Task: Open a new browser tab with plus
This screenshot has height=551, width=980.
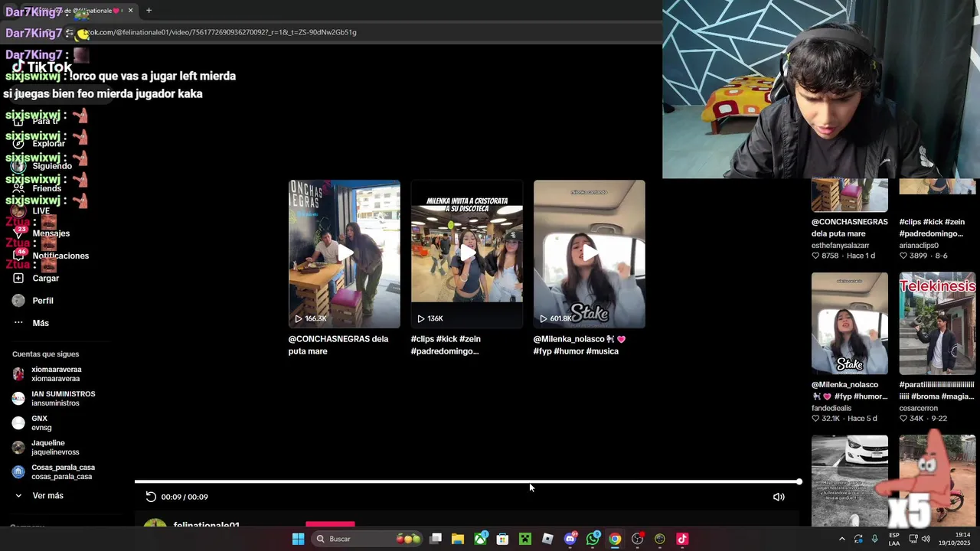Action: click(149, 11)
